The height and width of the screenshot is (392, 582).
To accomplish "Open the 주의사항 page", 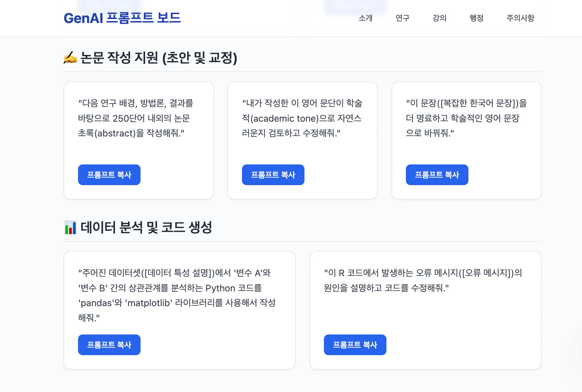I will point(520,18).
